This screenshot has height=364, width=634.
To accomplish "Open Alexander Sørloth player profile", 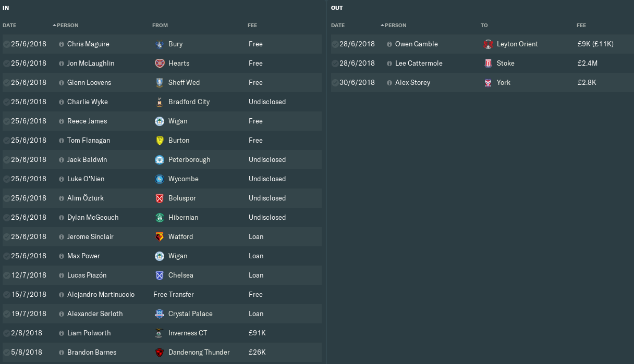I will pos(96,314).
